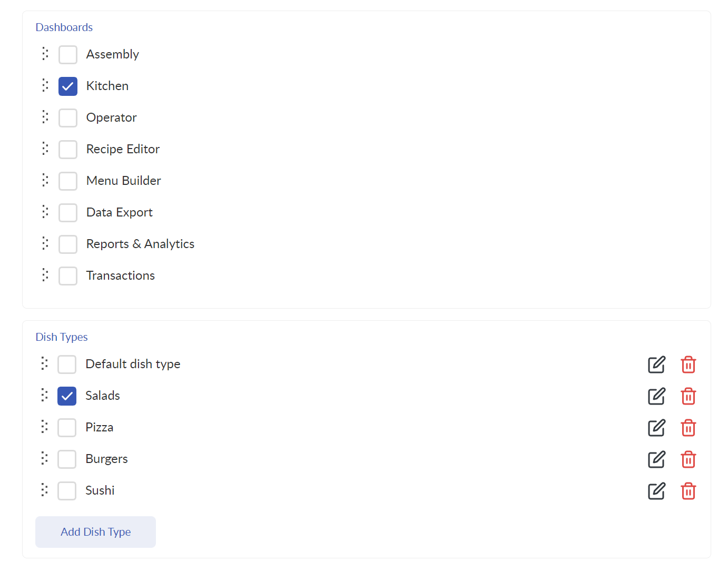The height and width of the screenshot is (571, 728).
Task: Click the drag handle beside Assembly
Action: (45, 54)
